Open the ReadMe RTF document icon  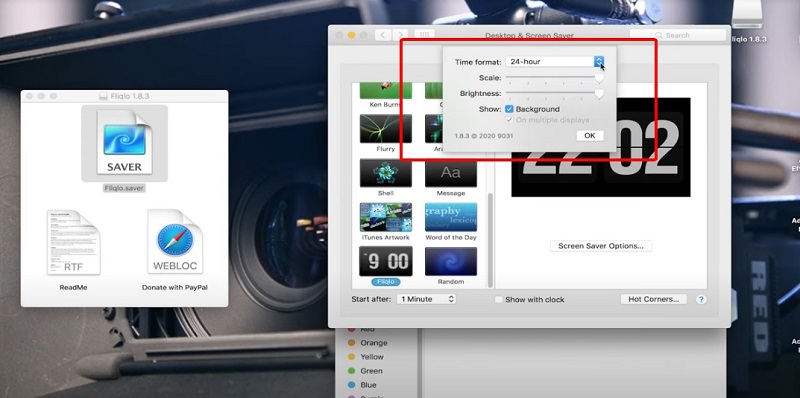(x=73, y=242)
